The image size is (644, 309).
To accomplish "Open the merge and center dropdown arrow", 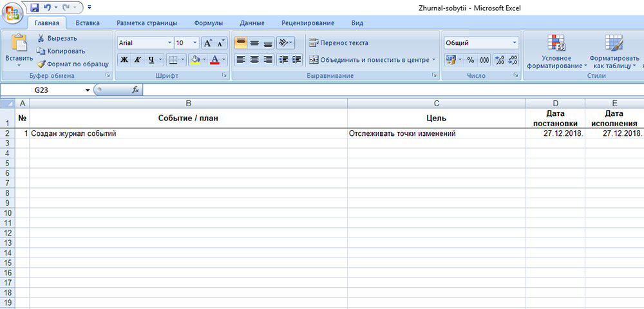I will click(433, 60).
